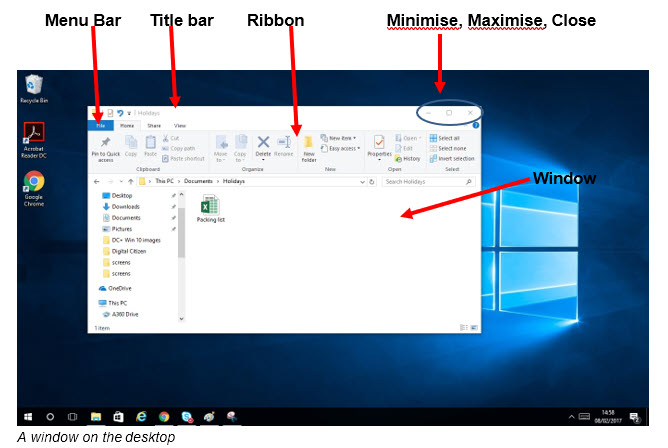
Task: Click the Help question mark icon
Action: pyautogui.click(x=476, y=125)
